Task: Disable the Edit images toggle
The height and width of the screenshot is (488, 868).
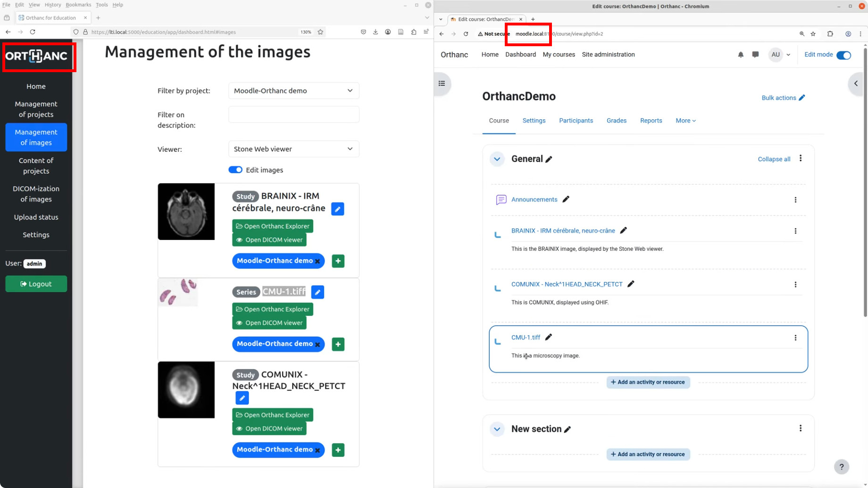Action: click(x=235, y=170)
